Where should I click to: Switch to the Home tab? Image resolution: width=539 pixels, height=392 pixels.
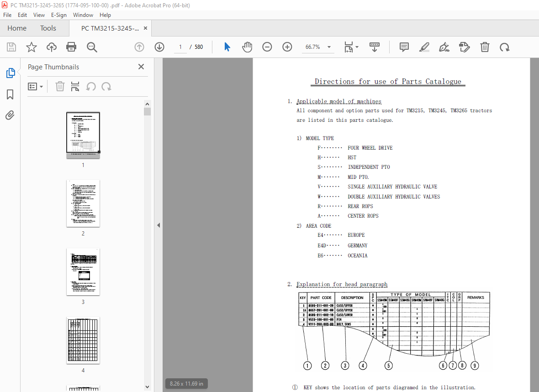[17, 28]
